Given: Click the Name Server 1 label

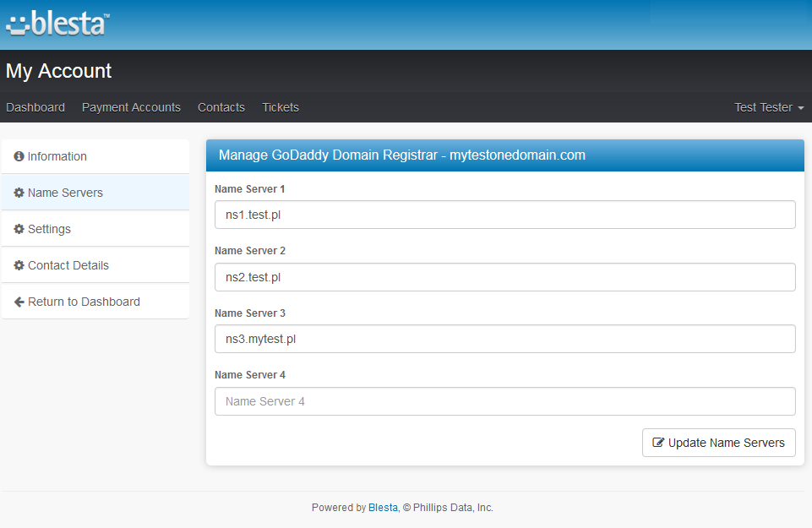Looking at the screenshot, I should tap(249, 189).
